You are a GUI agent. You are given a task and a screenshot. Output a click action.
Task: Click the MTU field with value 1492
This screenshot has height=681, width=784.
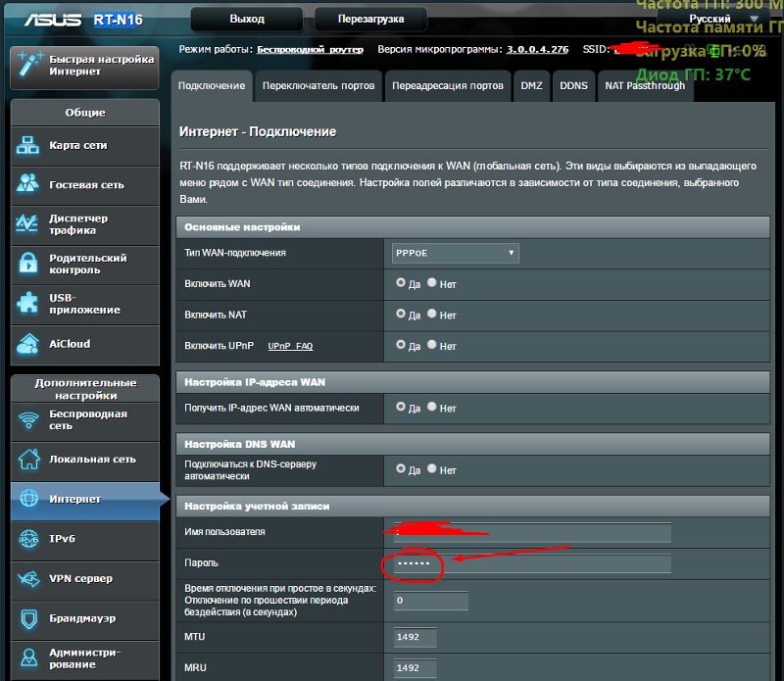coord(415,637)
